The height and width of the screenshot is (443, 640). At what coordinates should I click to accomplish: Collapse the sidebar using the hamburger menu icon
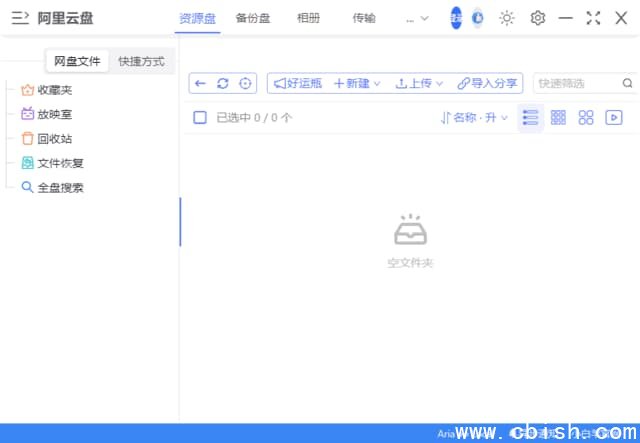20,18
